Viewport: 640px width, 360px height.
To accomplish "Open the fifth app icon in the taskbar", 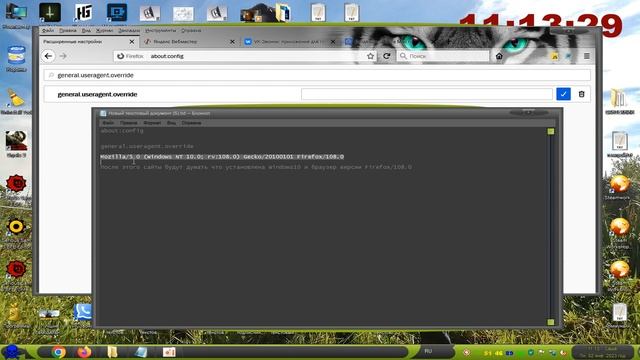I will tap(169, 352).
